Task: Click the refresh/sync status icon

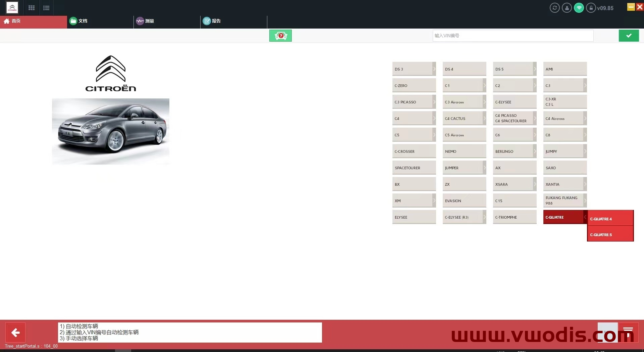Action: coord(555,8)
